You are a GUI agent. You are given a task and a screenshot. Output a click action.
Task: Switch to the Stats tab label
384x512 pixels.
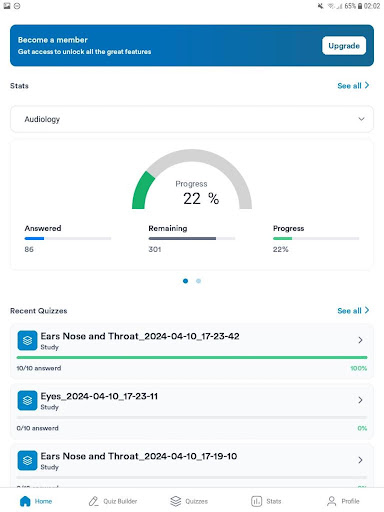(274, 501)
